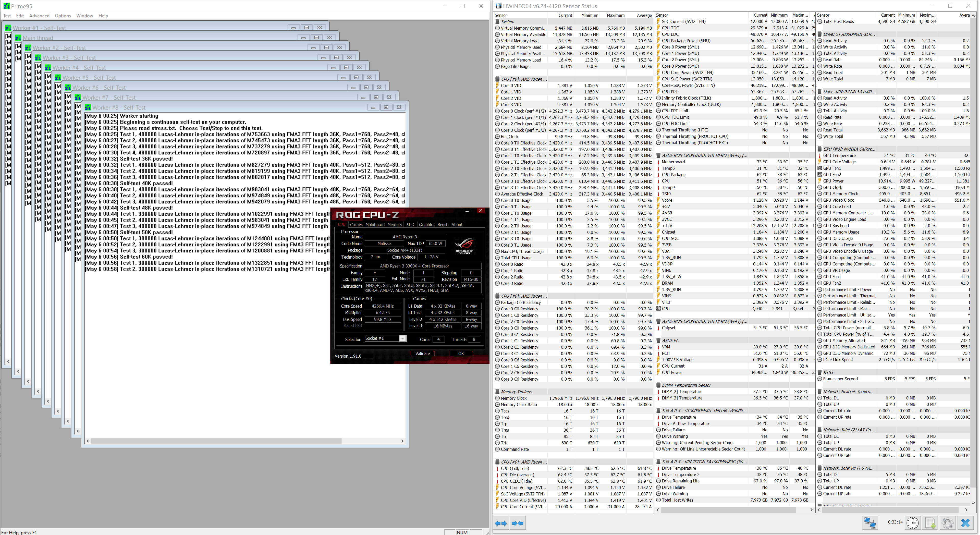The image size is (980, 535).
Task: Switch to SPD tab in CPU-Z
Action: pos(410,225)
